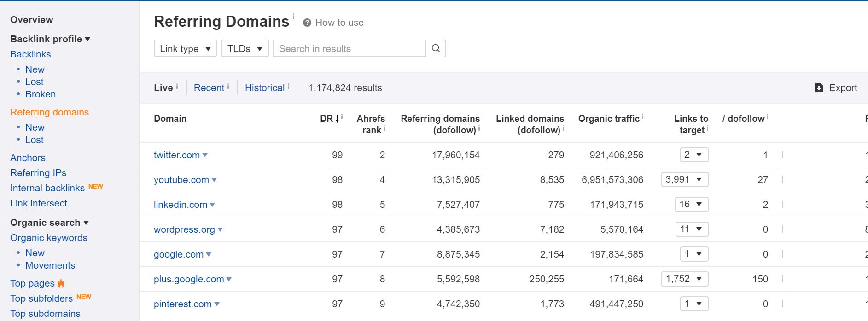Open Lost under Backlinks
Image resolution: width=868 pixels, height=321 pixels.
coord(35,82)
